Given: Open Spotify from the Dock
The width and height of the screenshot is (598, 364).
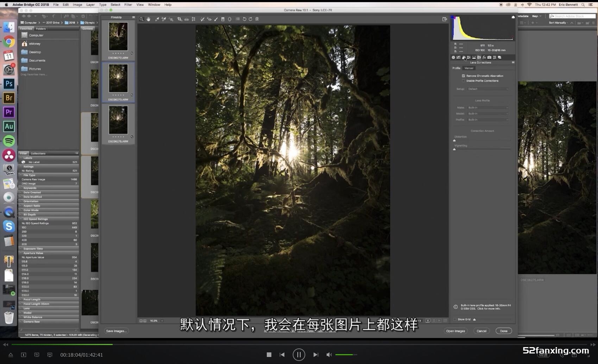Looking at the screenshot, I should click(x=9, y=141).
